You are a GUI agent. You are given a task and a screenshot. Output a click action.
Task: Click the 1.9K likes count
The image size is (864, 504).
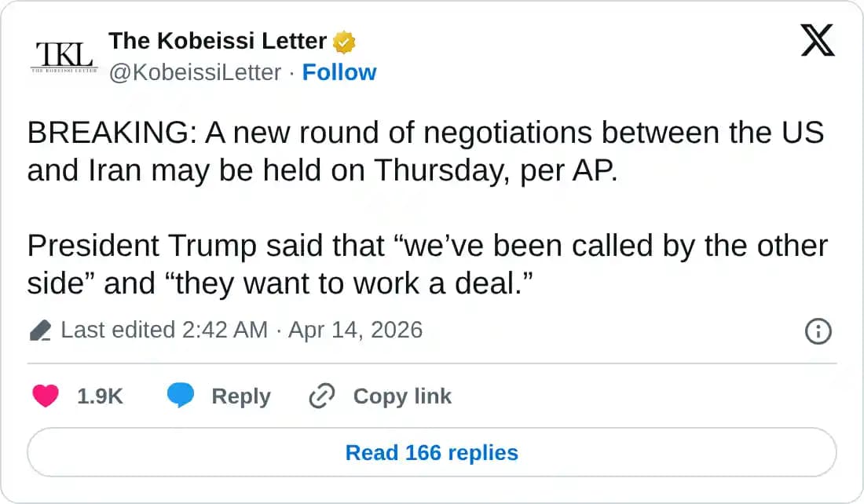(x=100, y=396)
